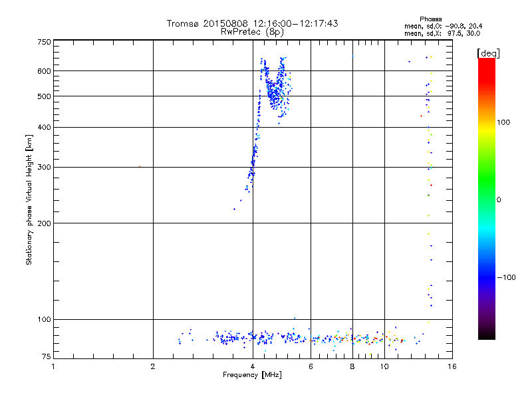This screenshot has width=532, height=399.
Task: Click the 4 tick on the frequency axis
Action: (253, 366)
